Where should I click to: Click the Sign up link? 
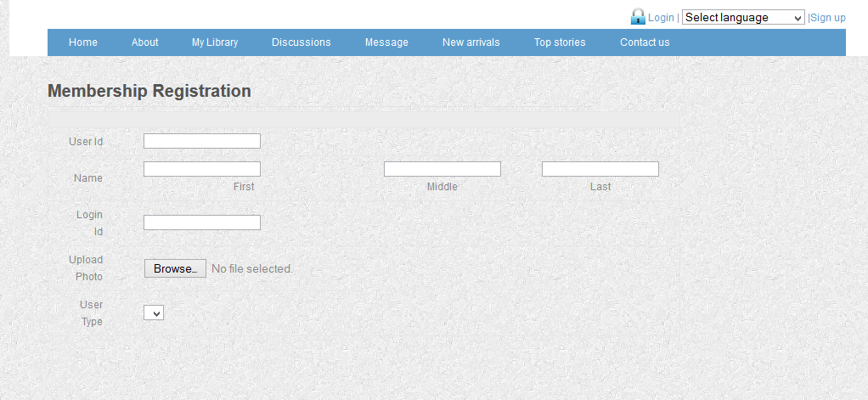[x=828, y=18]
